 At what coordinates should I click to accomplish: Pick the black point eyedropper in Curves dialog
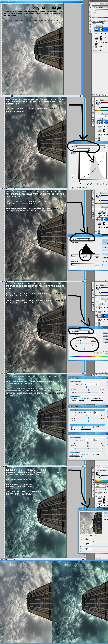(88, 184)
